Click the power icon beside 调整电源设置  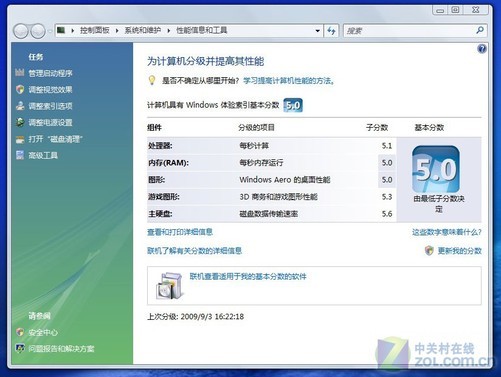coord(20,122)
